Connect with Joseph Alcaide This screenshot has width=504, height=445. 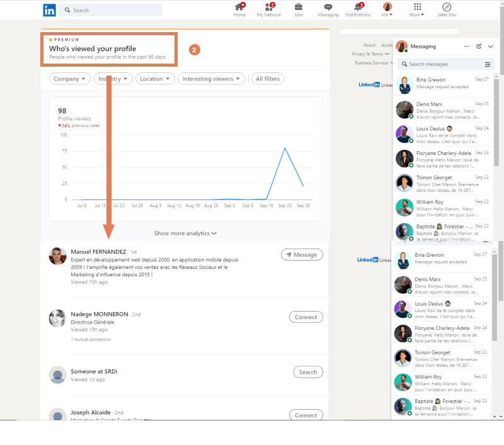click(306, 415)
